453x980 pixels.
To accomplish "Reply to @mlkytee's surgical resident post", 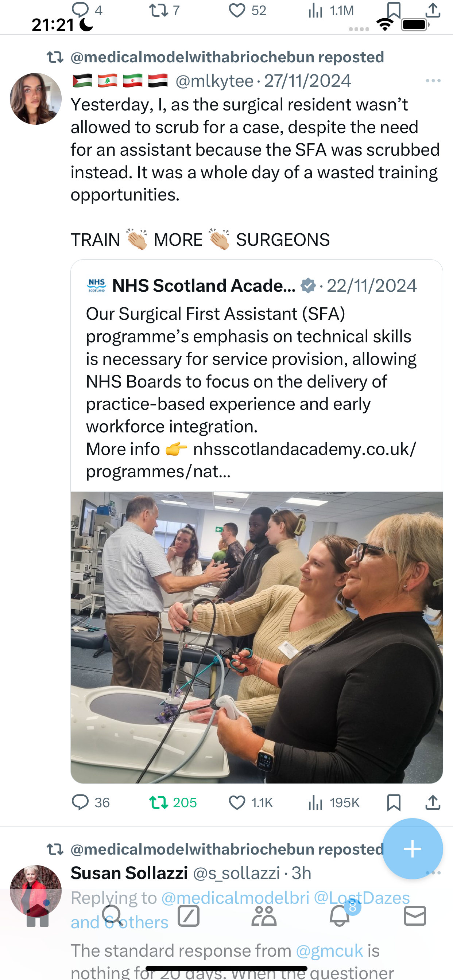I will (90, 803).
